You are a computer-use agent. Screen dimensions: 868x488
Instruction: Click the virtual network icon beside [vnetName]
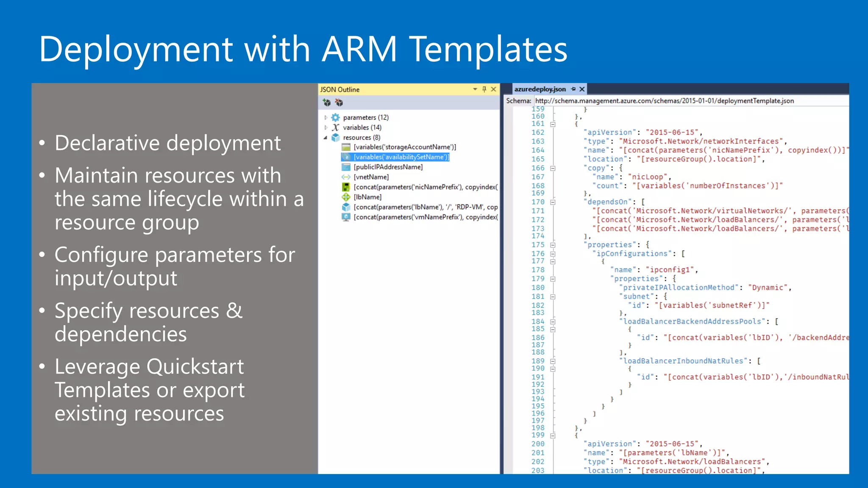(x=346, y=177)
